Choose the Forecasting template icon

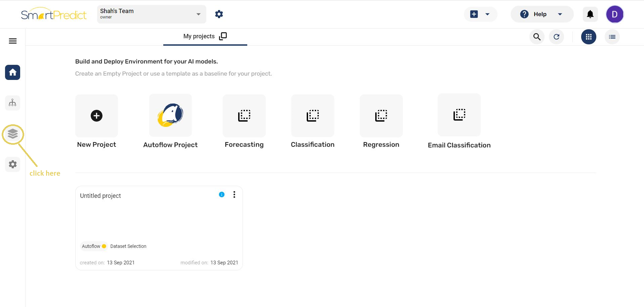click(244, 116)
